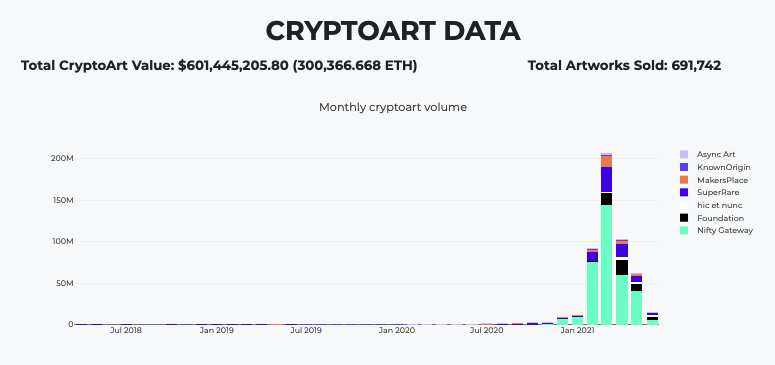The image size is (775, 365).
Task: Click the CRYPTOART DATA heading
Action: 393,31
